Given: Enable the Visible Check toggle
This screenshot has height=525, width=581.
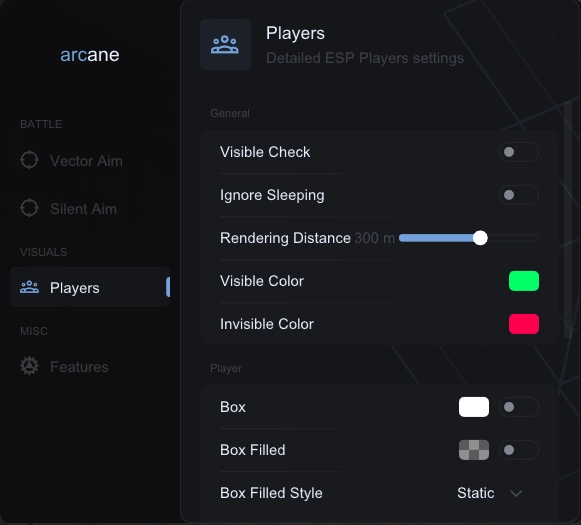Looking at the screenshot, I should (x=519, y=152).
